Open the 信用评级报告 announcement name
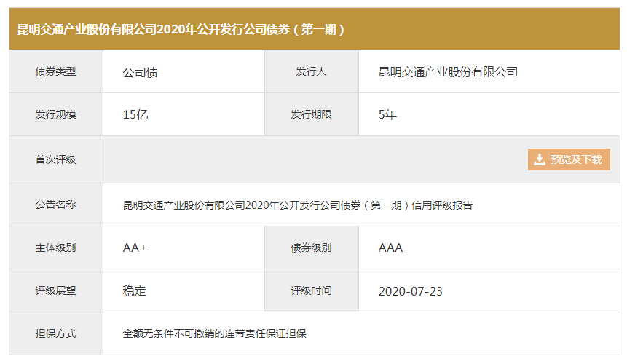The height and width of the screenshot is (364, 627). click(x=298, y=205)
